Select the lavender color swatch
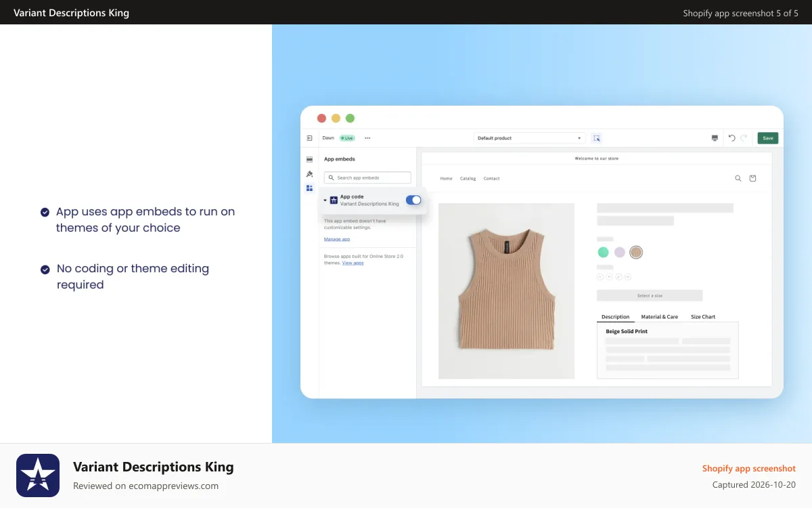 pyautogui.click(x=620, y=253)
